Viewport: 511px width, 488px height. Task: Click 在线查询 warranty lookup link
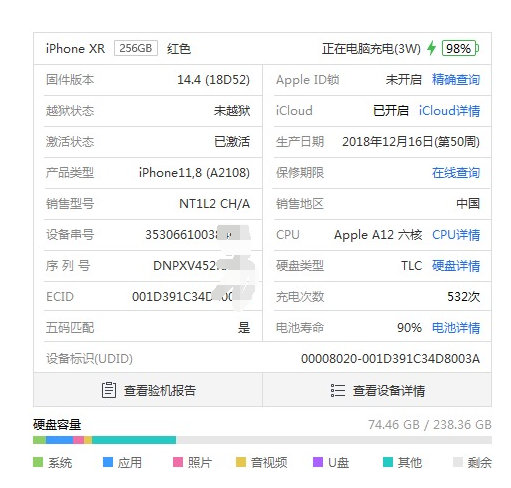click(456, 173)
